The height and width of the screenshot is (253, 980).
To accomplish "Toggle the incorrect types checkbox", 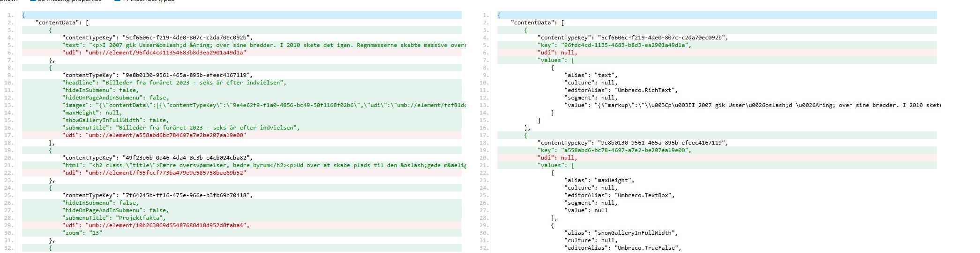I will 117,1.
